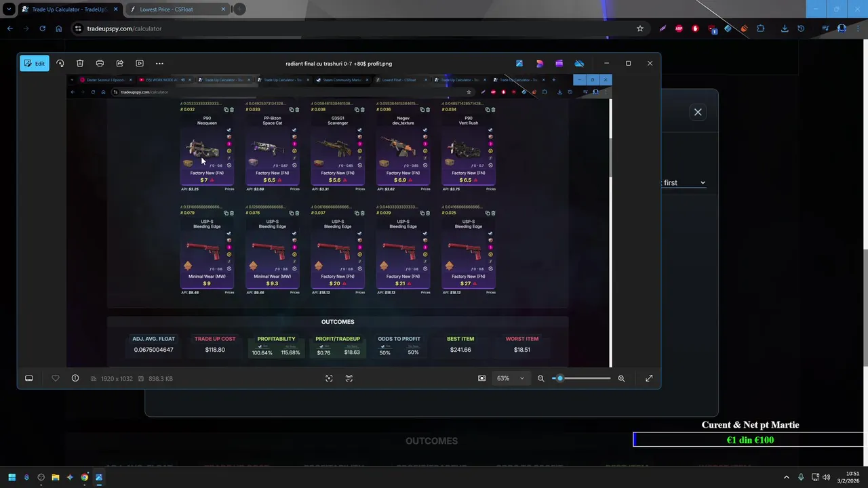The height and width of the screenshot is (488, 868).
Task: Open the 63% zoom level dropdown
Action: click(511, 378)
